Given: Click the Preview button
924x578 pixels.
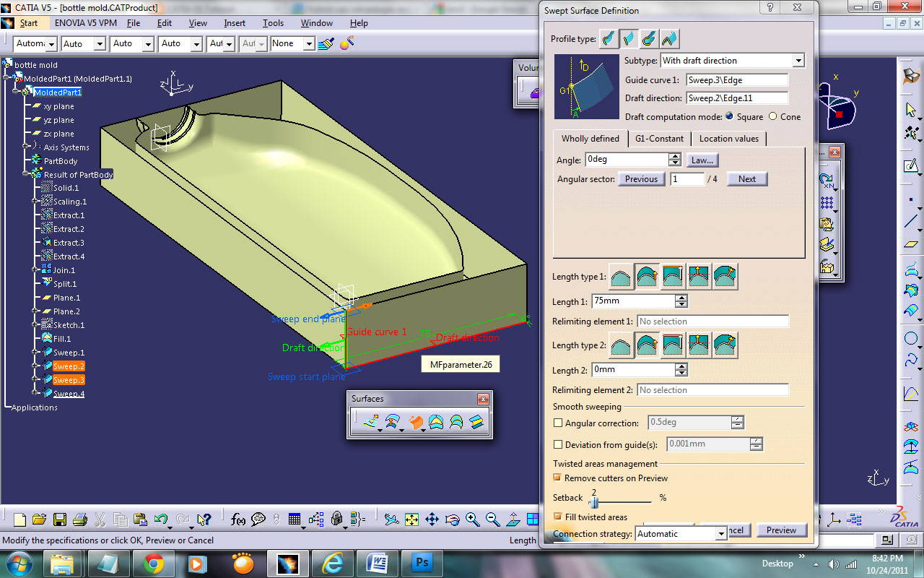Looking at the screenshot, I should click(781, 530).
